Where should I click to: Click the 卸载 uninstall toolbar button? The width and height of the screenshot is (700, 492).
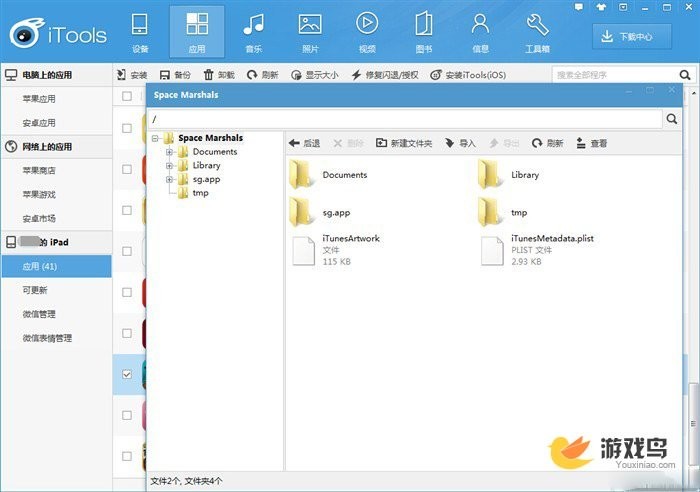pos(219,75)
